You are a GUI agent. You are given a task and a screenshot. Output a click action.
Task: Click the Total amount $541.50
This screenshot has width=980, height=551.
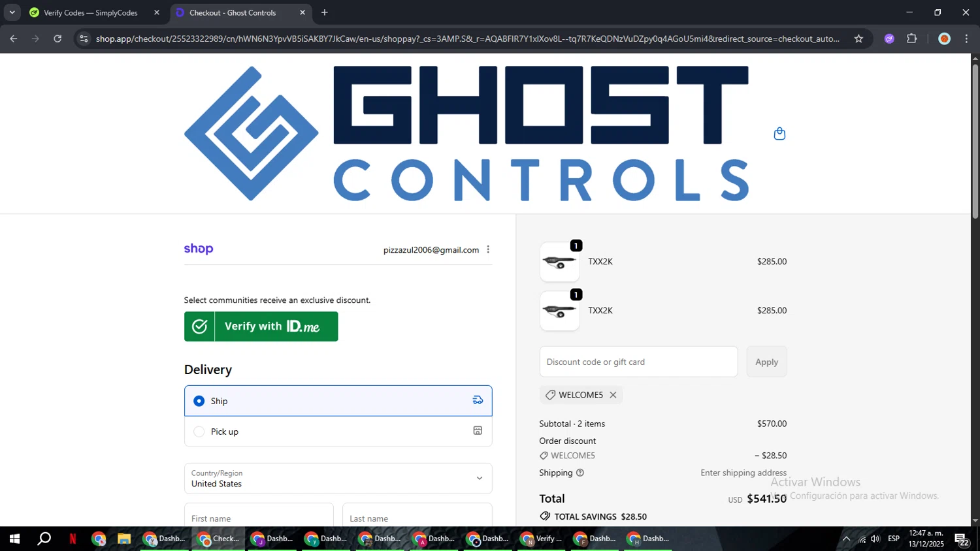pyautogui.click(x=766, y=498)
